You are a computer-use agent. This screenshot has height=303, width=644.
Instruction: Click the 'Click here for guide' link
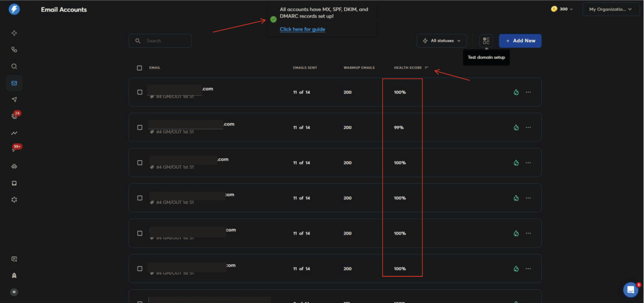302,29
